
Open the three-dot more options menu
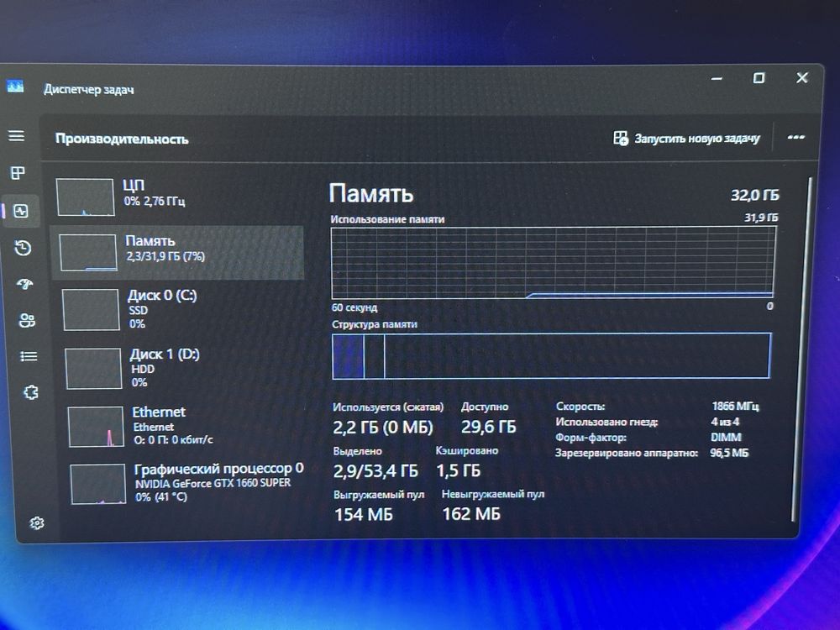[795, 138]
